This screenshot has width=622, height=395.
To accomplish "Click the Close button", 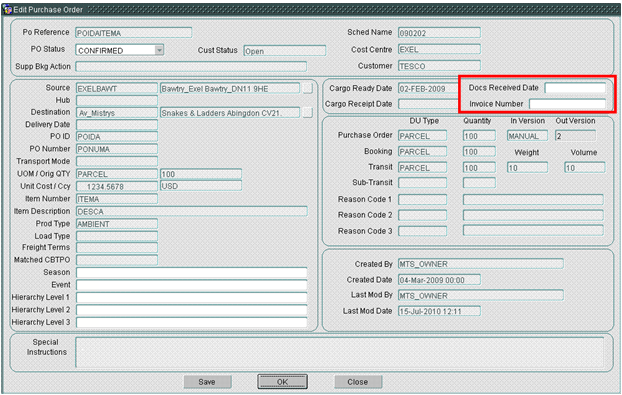I will pos(358,382).
